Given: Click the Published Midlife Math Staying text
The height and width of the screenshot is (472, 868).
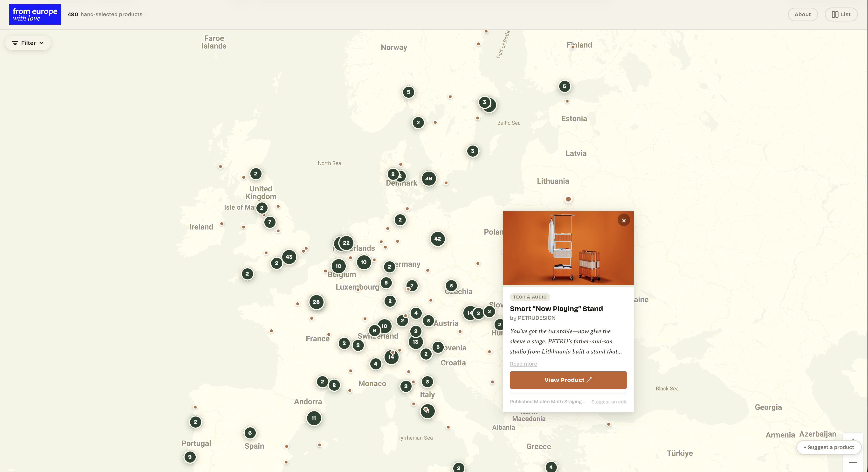Looking at the screenshot, I should click(548, 402).
